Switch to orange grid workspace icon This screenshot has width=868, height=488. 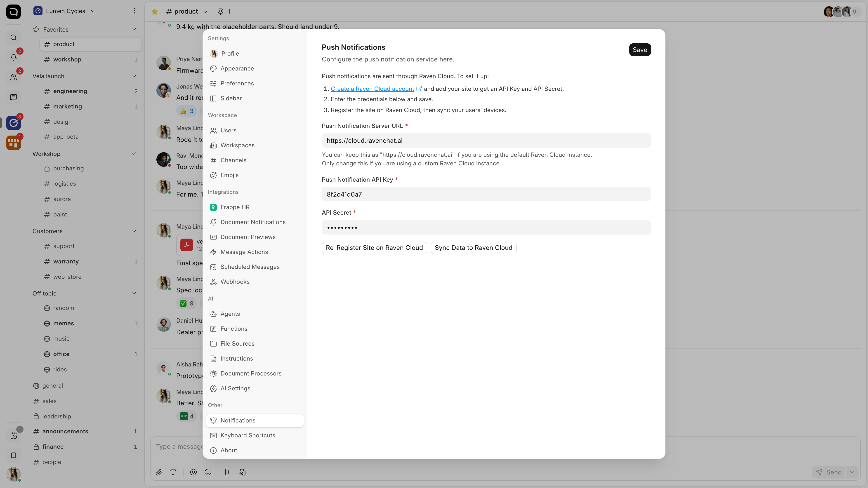pyautogui.click(x=14, y=143)
